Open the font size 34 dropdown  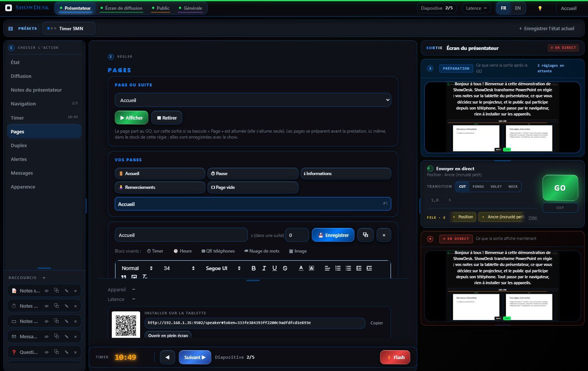[179, 268]
